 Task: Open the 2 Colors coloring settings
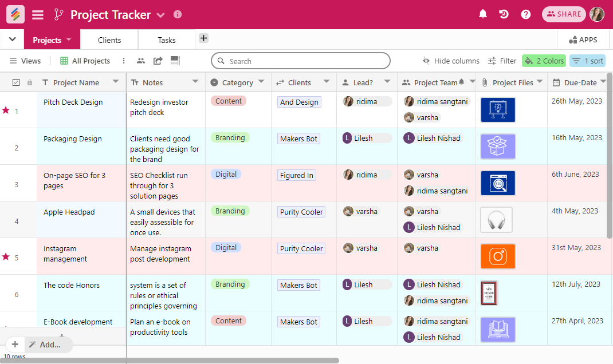point(544,60)
